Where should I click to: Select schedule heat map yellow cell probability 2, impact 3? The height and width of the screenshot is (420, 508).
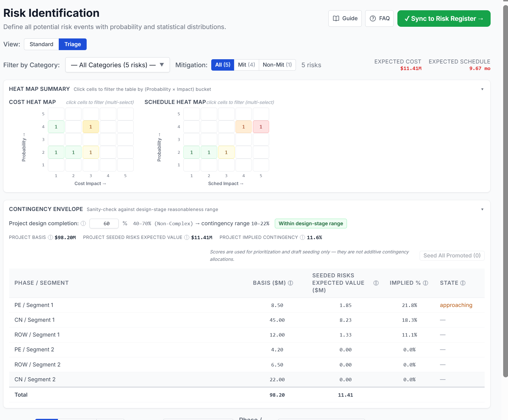[x=226, y=152]
